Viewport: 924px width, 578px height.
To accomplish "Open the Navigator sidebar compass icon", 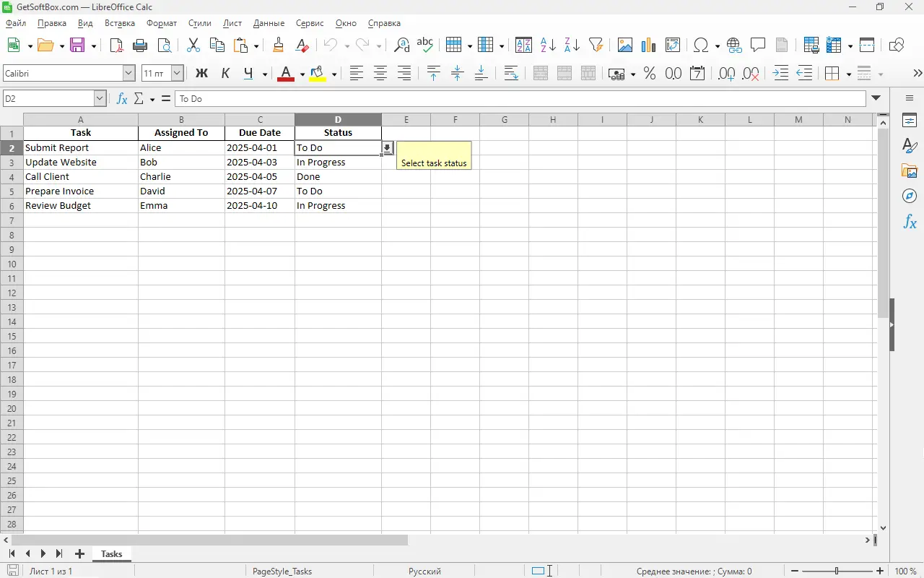I will (910, 197).
